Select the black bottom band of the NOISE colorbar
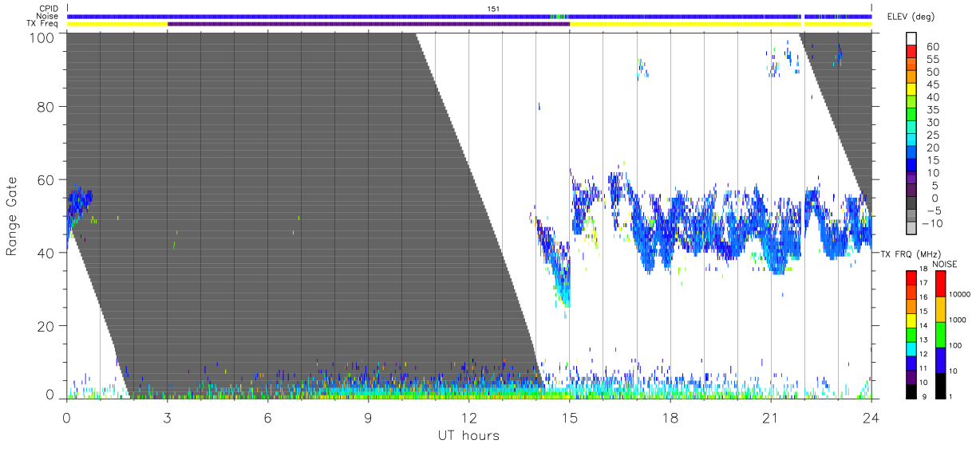980x452 pixels. (940, 385)
